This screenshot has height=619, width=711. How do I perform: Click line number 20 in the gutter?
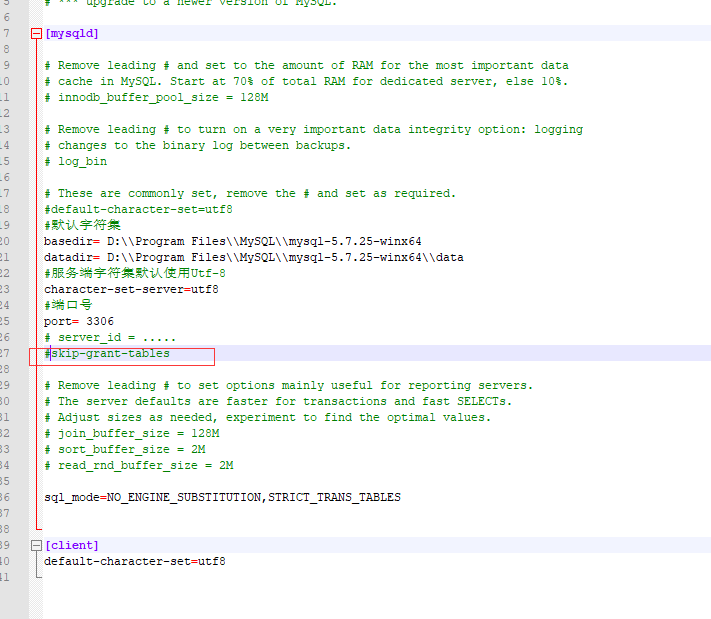point(5,241)
